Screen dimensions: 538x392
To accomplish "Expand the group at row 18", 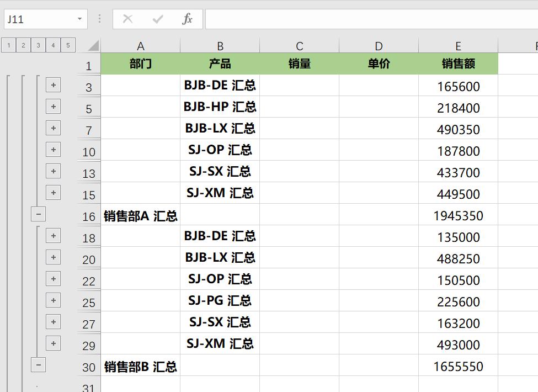I will pos(53,236).
